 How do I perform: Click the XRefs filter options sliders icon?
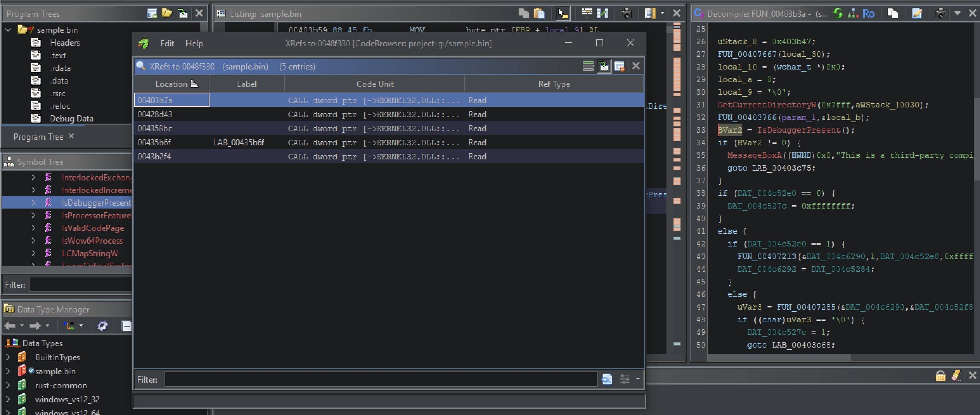624,379
